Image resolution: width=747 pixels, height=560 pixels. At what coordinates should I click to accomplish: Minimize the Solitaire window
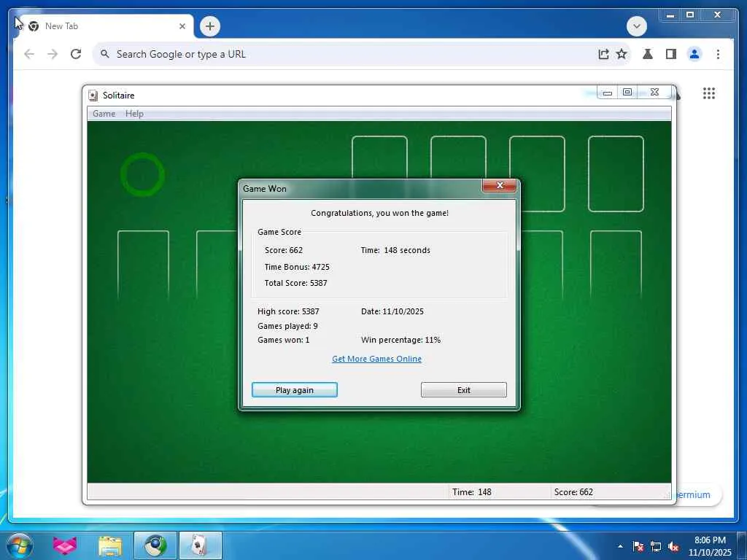pos(608,93)
